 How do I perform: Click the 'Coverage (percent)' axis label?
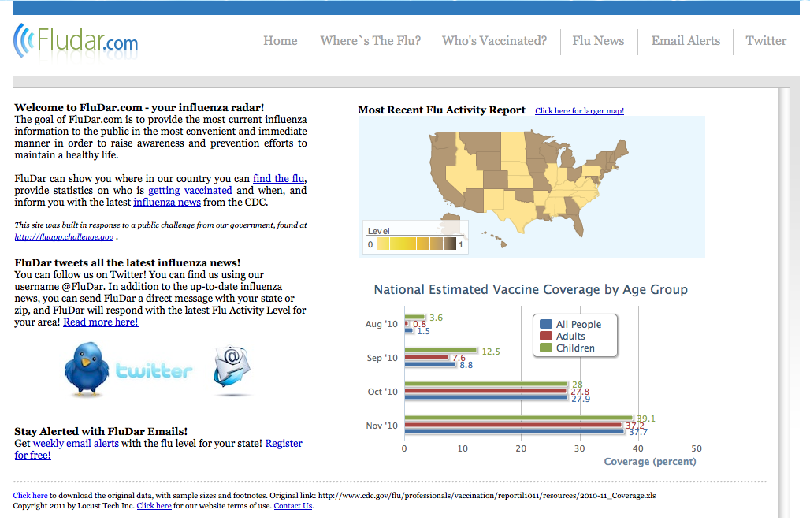650,462
